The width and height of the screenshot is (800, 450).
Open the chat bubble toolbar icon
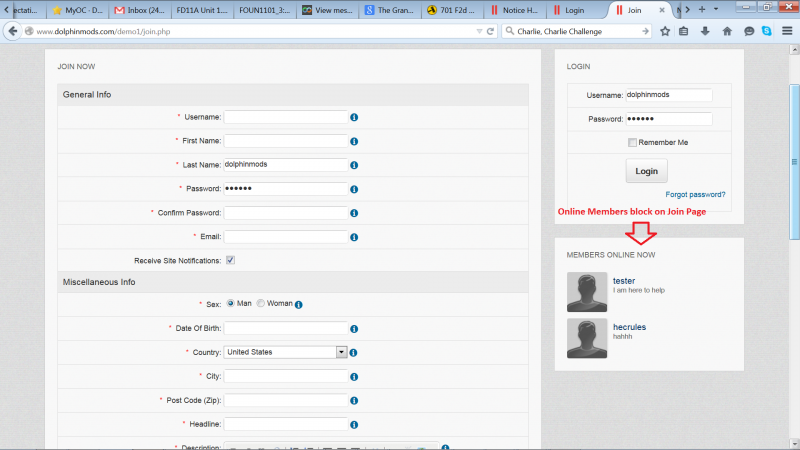click(x=748, y=31)
